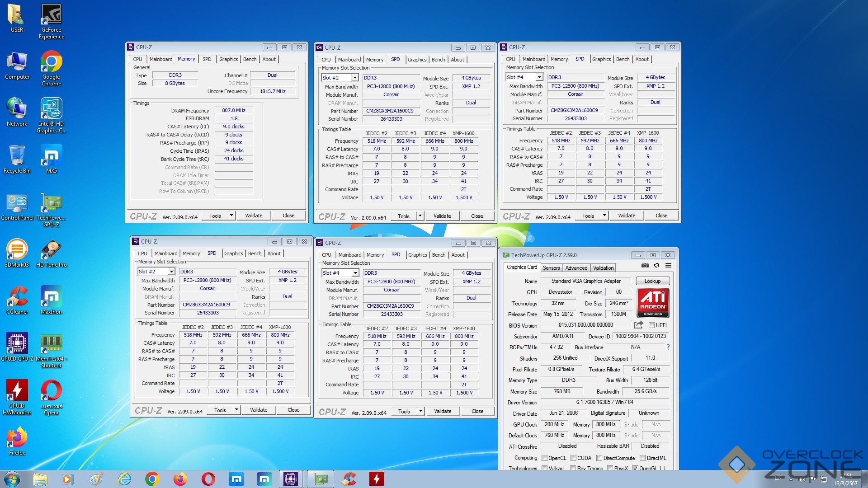Expand Tools arrow in bottom-left CPU-Z window
The height and width of the screenshot is (488, 868).
236,410
